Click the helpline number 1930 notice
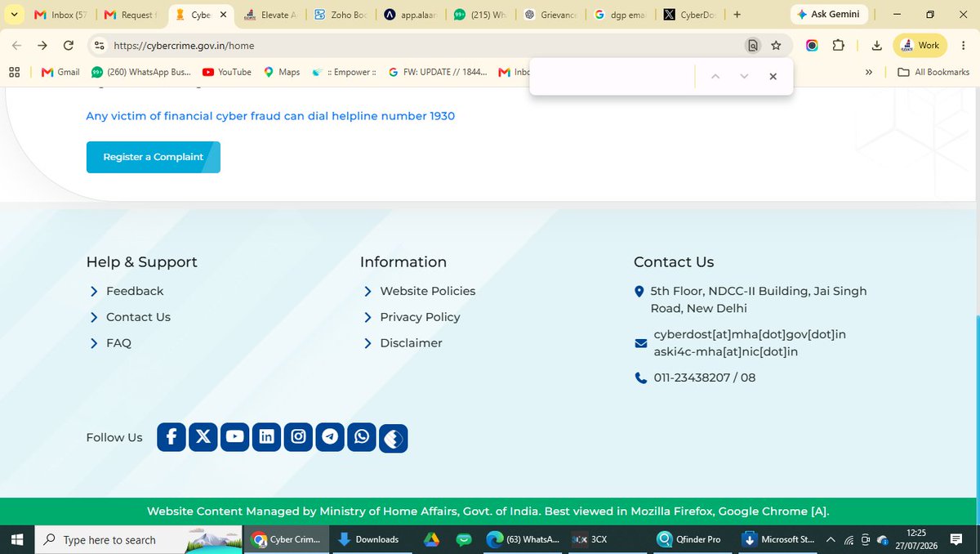 click(270, 116)
